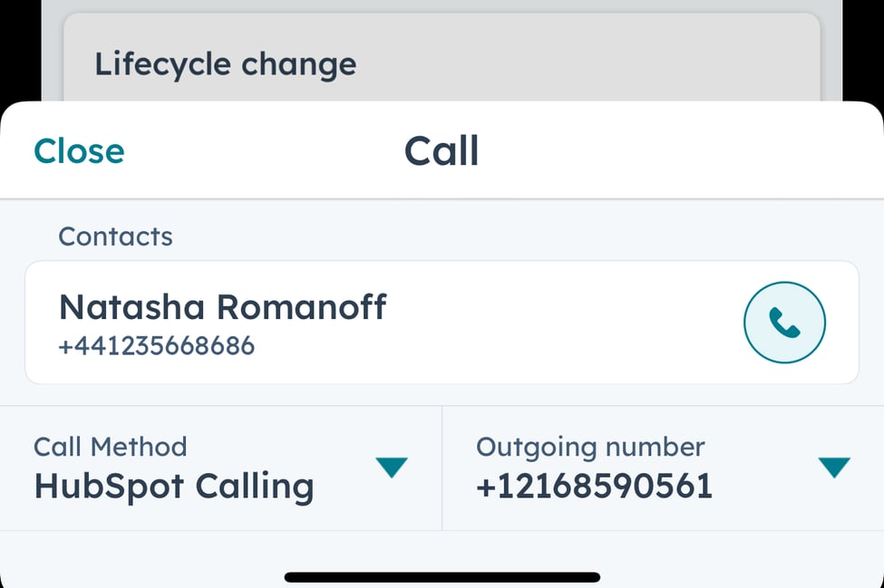Tap the Call header title
The height and width of the screenshot is (588, 884).
(442, 150)
